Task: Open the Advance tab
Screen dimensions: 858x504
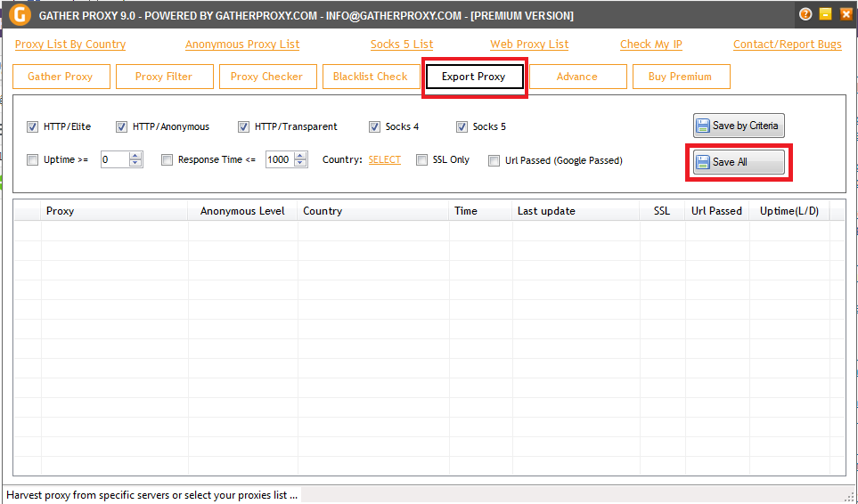Action: pyautogui.click(x=578, y=77)
